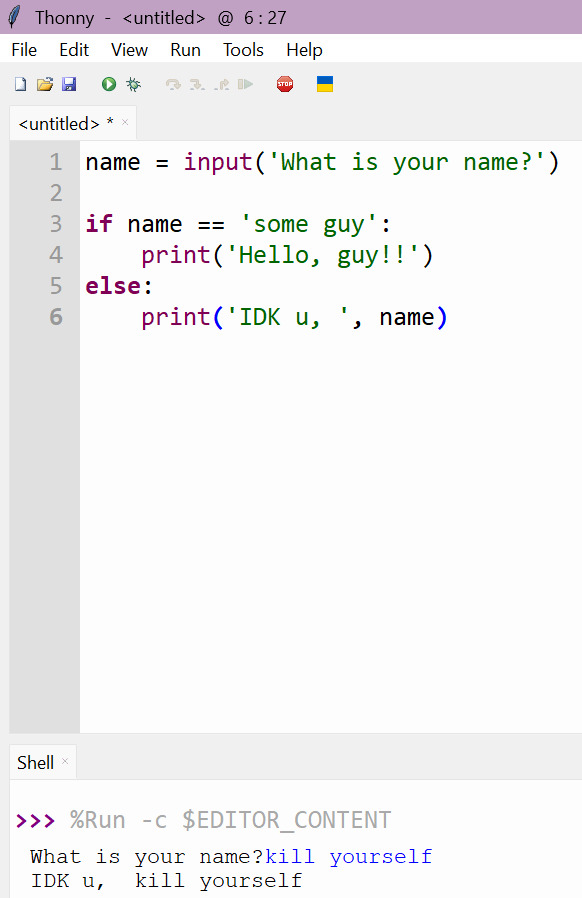
Task: Open the Help menu
Action: (304, 50)
